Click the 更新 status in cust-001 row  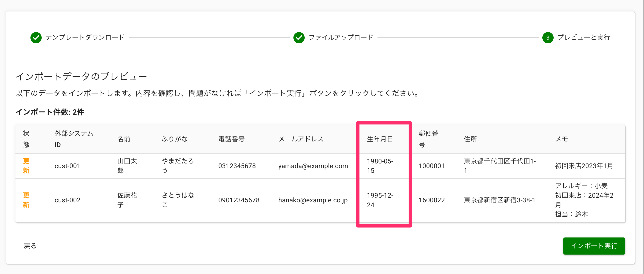coord(26,166)
